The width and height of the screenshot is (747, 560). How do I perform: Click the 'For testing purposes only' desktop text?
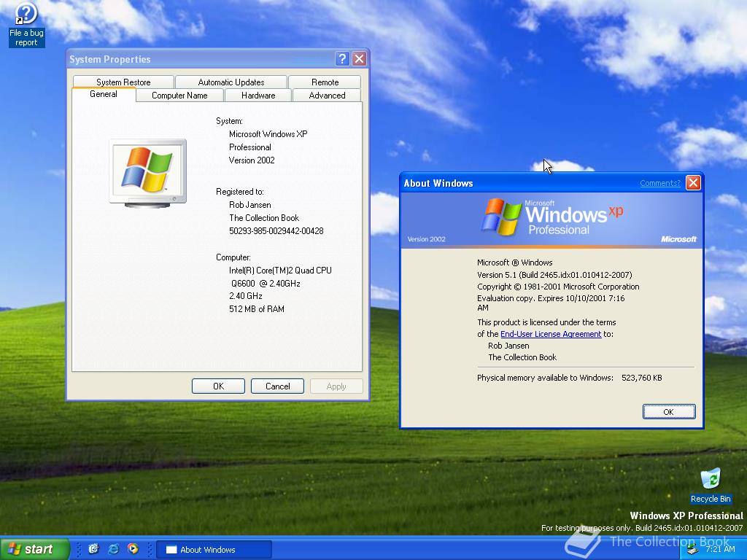642,528
